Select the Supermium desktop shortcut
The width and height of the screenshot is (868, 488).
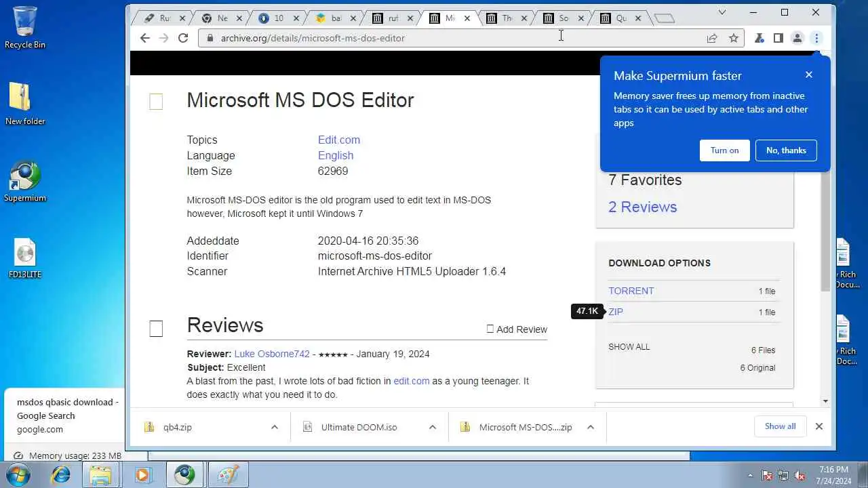coord(25,181)
